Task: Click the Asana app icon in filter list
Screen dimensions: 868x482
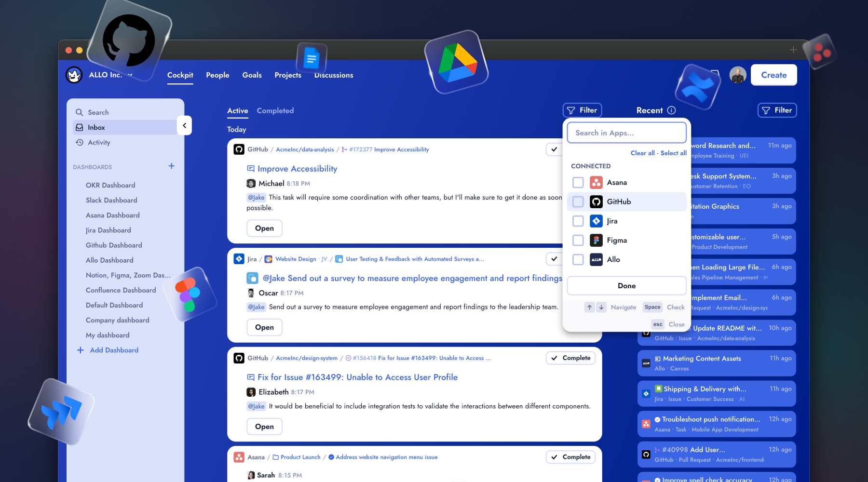Action: pyautogui.click(x=596, y=182)
